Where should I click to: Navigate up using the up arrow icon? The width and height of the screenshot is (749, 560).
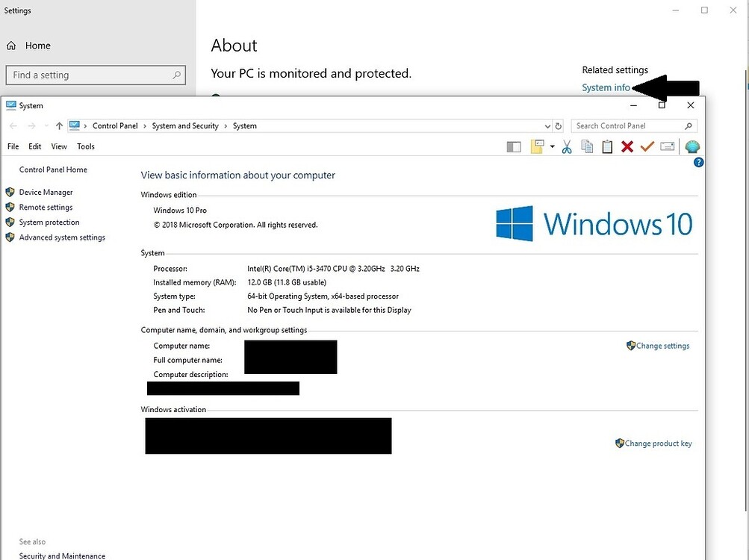(x=59, y=125)
